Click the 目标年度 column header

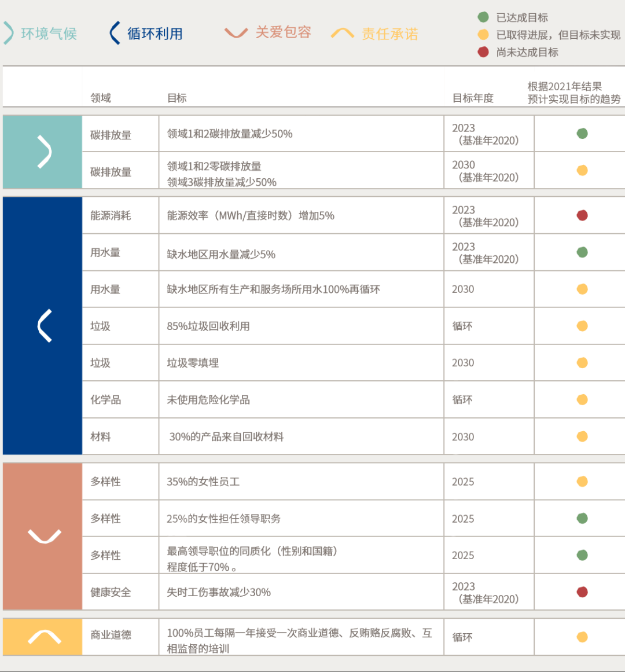tap(473, 98)
